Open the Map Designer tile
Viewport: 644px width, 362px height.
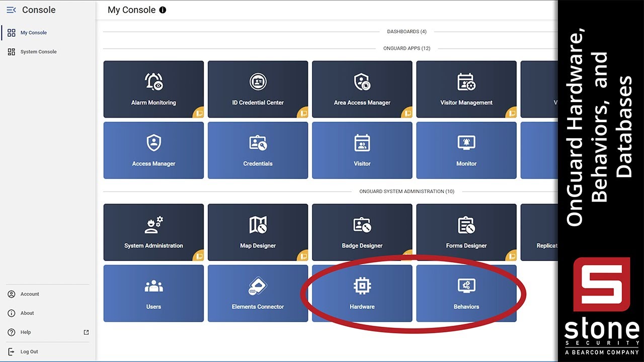pos(258,232)
